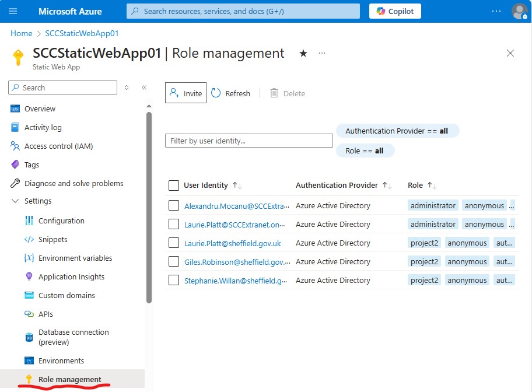Open the SCCStaticWebApp01 breadcrumb link
The image size is (532, 392).
82,33
